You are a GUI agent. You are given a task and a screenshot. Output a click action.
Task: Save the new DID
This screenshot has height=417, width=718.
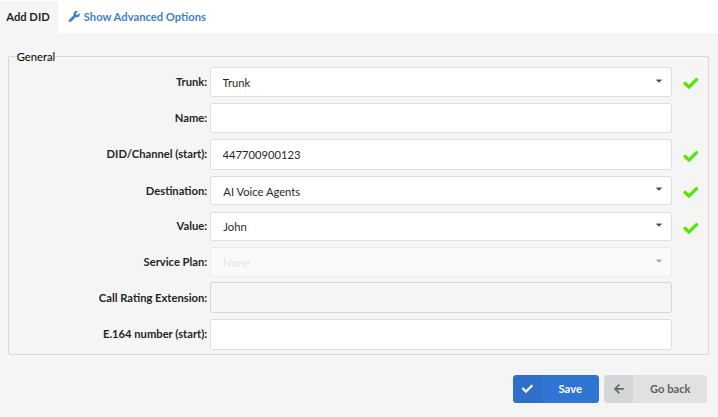pyautogui.click(x=555, y=389)
